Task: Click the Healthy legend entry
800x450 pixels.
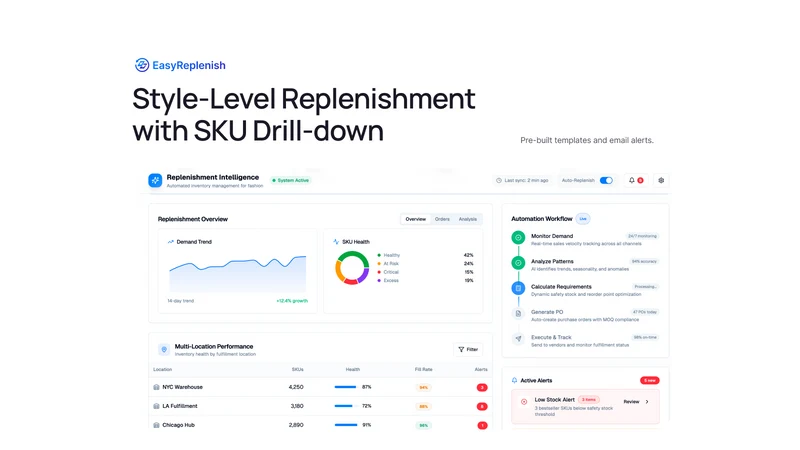Action: 389,255
